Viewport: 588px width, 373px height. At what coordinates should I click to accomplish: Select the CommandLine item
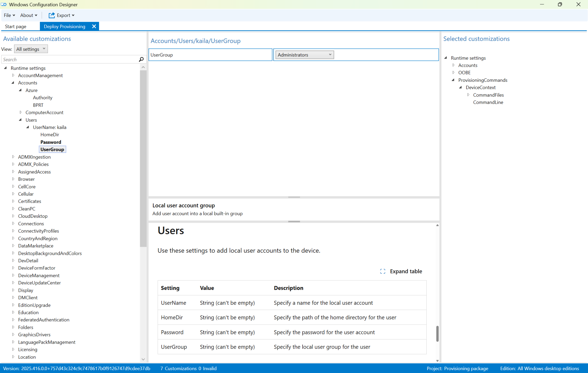[x=488, y=102]
